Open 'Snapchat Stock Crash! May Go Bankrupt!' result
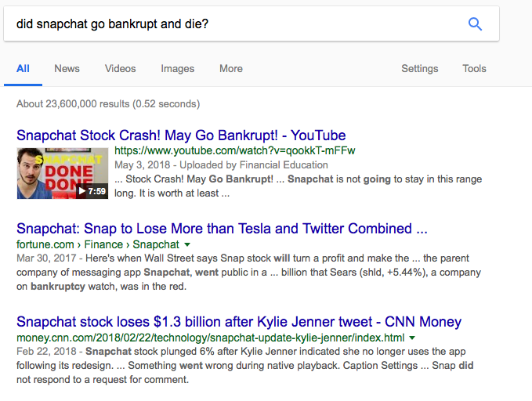This screenshot has width=532, height=401. [x=181, y=135]
